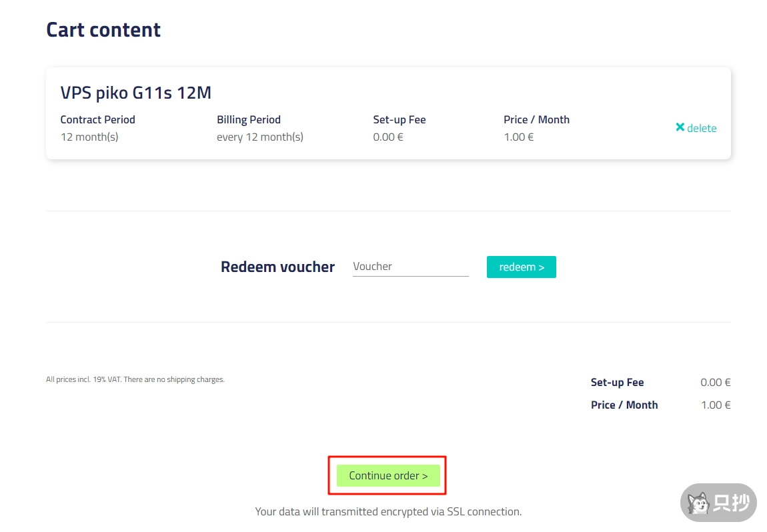The width and height of the screenshot is (767, 532).
Task: Click the Price / Month label in the order summary
Action: click(624, 405)
